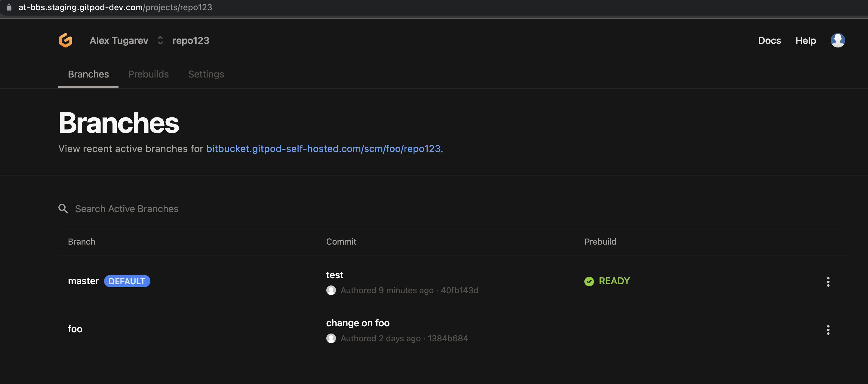This screenshot has height=384, width=868.
Task: Click the Commit column header
Action: point(341,242)
